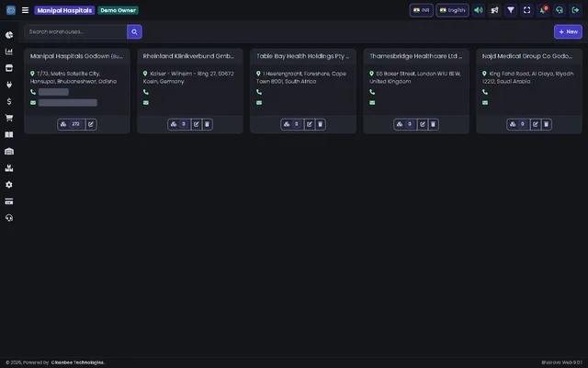Click the logout arrow icon

tap(575, 10)
